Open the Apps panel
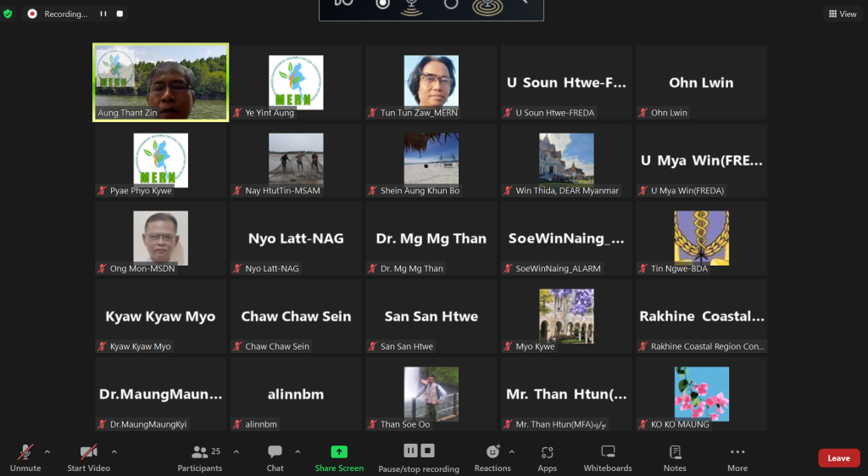The height and width of the screenshot is (476, 868). coord(548,453)
